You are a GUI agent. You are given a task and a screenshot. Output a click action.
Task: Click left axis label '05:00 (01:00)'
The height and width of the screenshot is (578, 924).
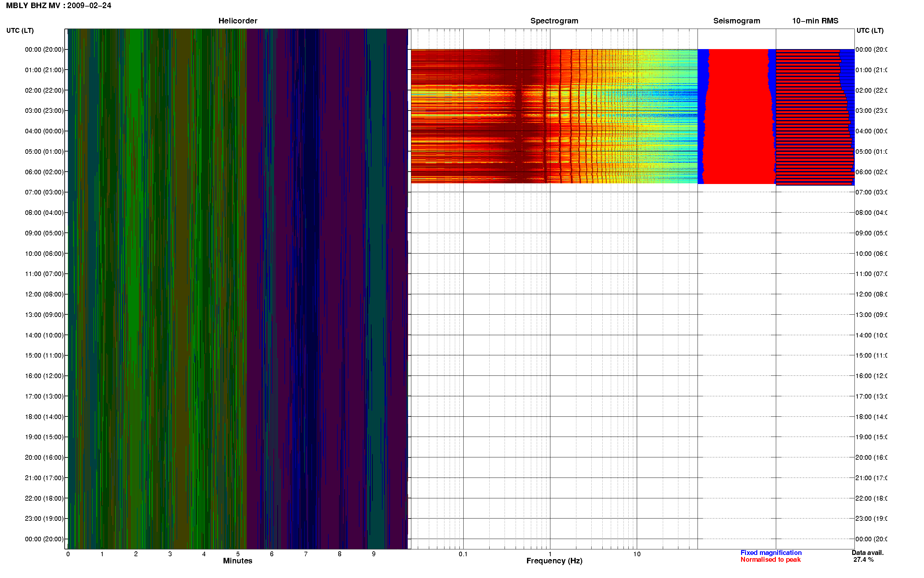44,151
